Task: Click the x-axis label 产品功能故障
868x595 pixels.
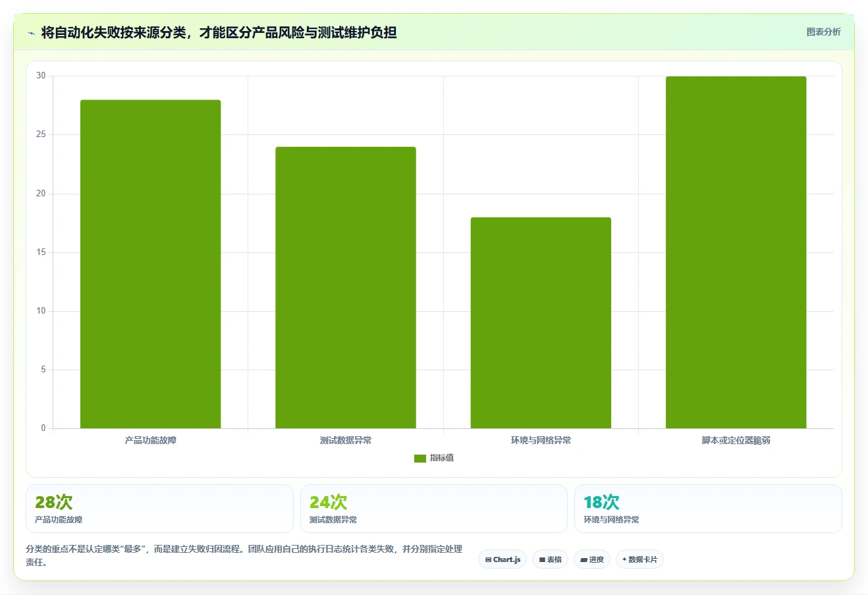Action: point(151,440)
